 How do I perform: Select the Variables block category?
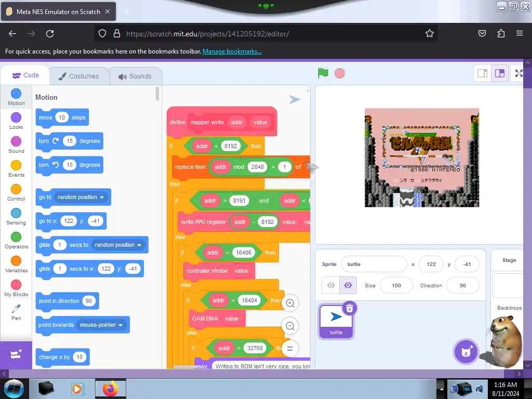click(16, 264)
